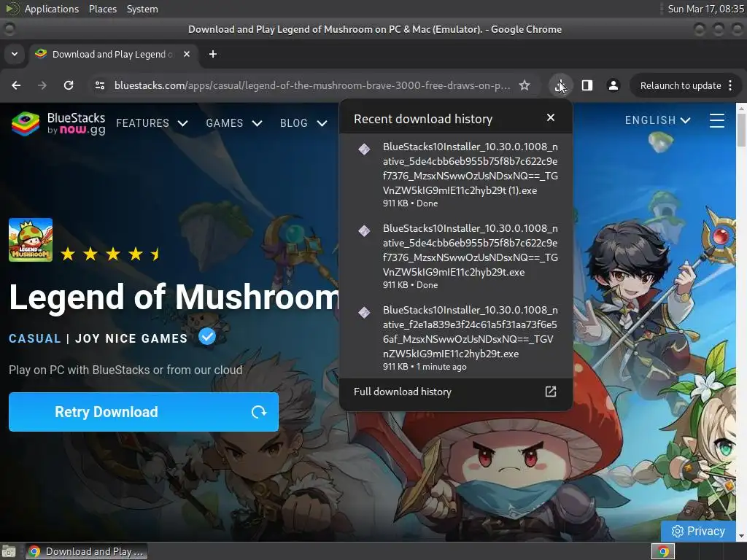
Task: Click file icon of the (1).exe download
Action: (364, 149)
